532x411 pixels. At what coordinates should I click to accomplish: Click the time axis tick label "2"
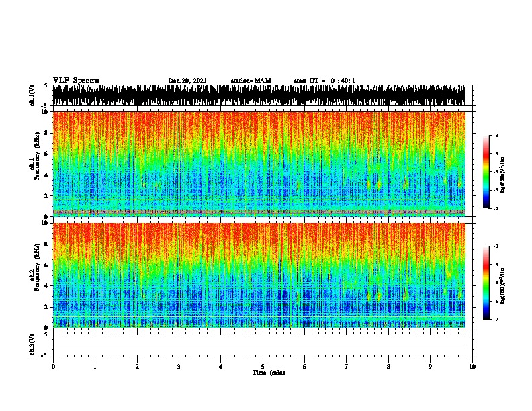pyautogui.click(x=137, y=367)
